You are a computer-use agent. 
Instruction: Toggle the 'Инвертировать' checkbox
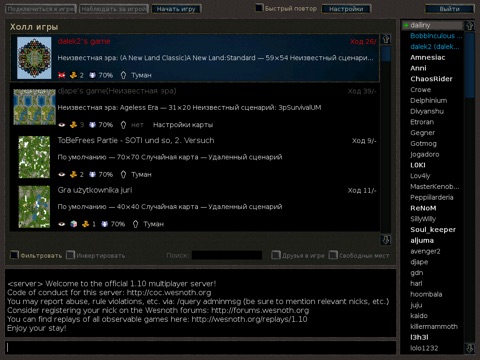tap(70, 255)
